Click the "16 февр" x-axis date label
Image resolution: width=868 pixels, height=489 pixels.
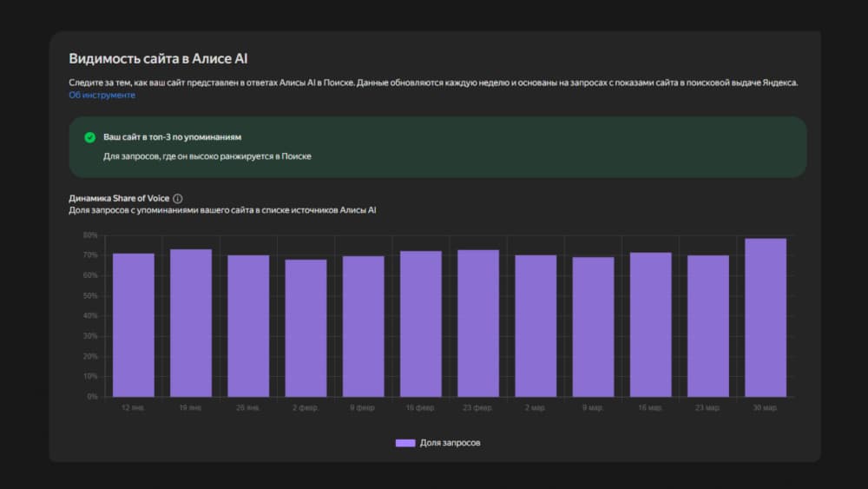point(421,407)
